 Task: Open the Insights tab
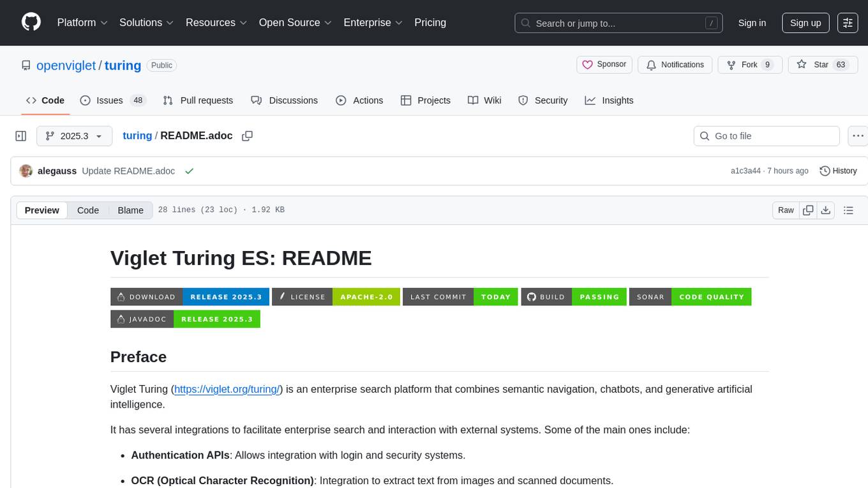(x=610, y=100)
